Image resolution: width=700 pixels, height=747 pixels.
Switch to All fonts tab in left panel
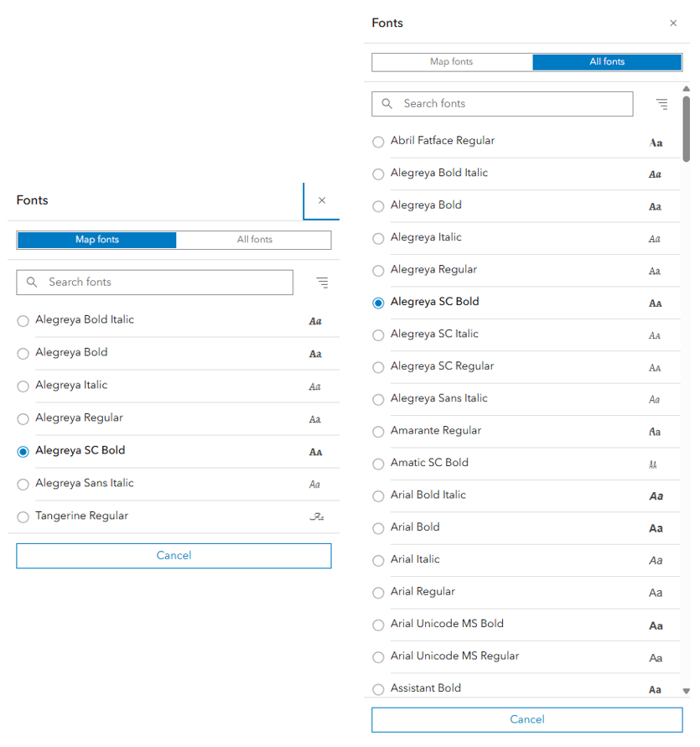(254, 240)
